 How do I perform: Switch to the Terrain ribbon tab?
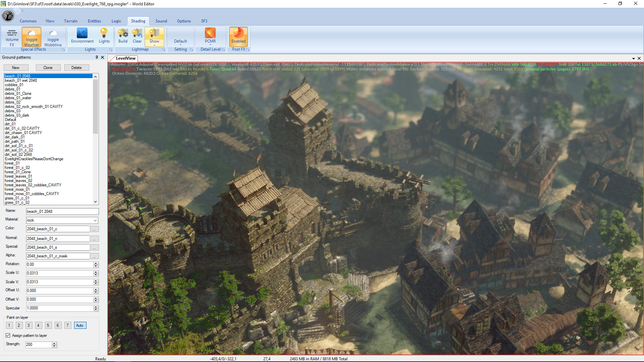tap(70, 21)
